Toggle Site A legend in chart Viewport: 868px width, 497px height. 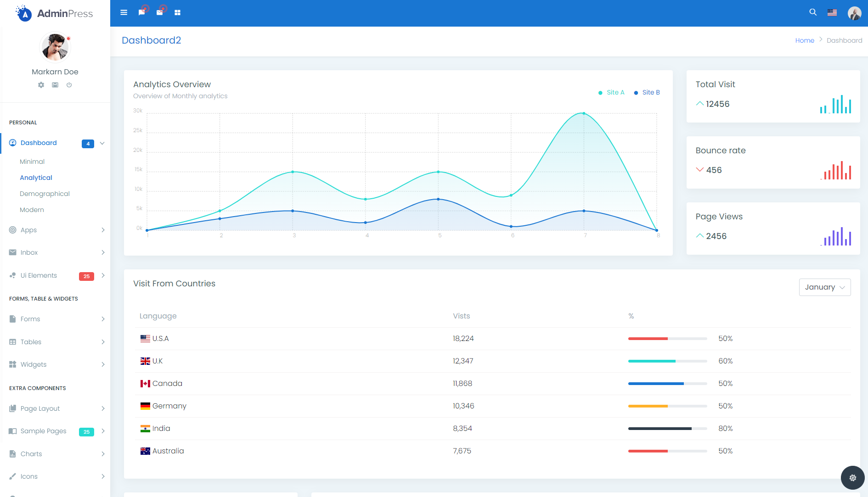611,92
